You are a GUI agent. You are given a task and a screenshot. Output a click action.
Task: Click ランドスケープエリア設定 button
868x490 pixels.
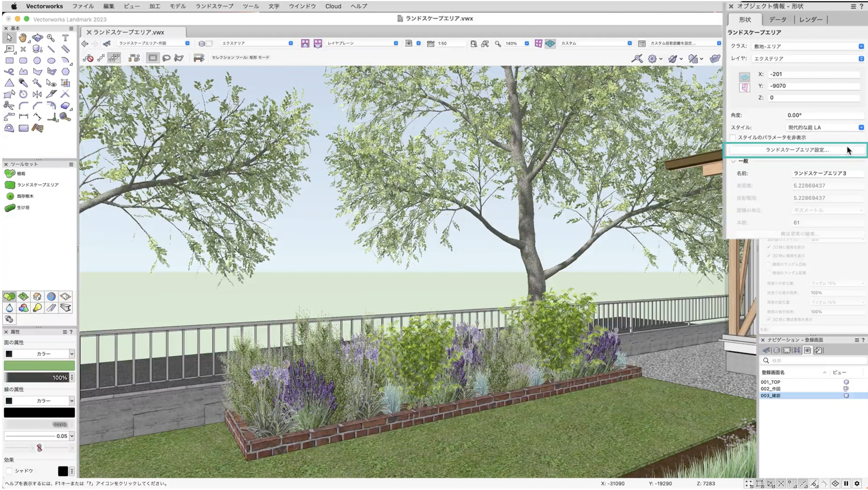coord(797,150)
